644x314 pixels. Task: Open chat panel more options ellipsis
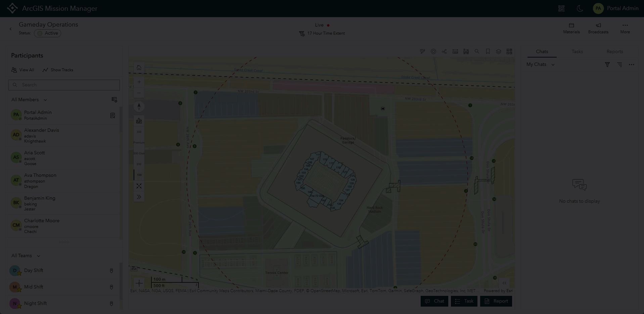[x=632, y=65]
